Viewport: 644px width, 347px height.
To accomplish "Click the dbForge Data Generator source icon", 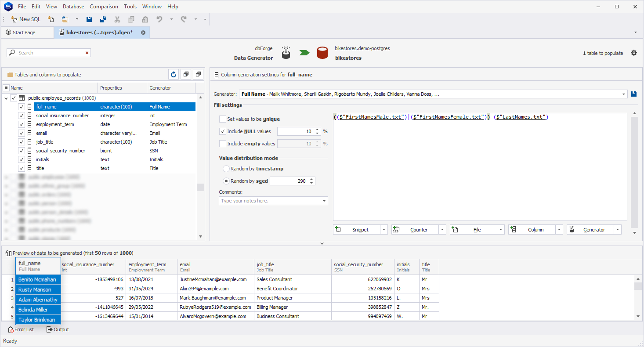I will coord(286,53).
